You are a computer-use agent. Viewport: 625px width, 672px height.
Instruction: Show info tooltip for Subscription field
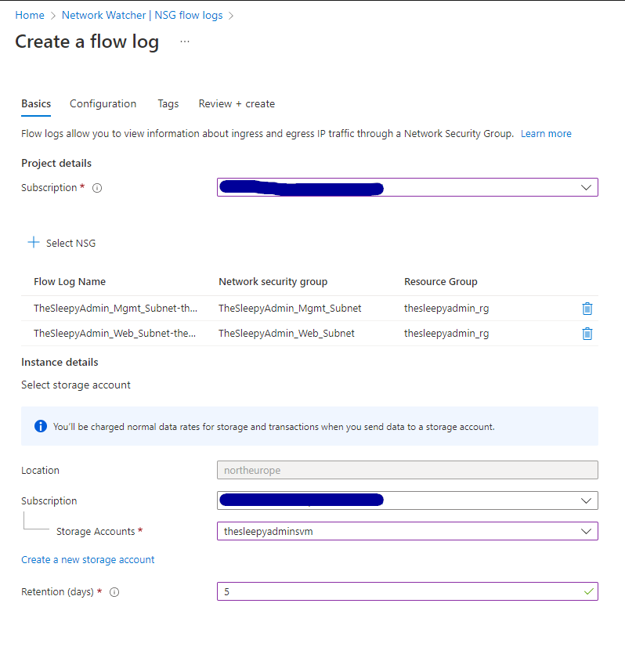(x=97, y=188)
